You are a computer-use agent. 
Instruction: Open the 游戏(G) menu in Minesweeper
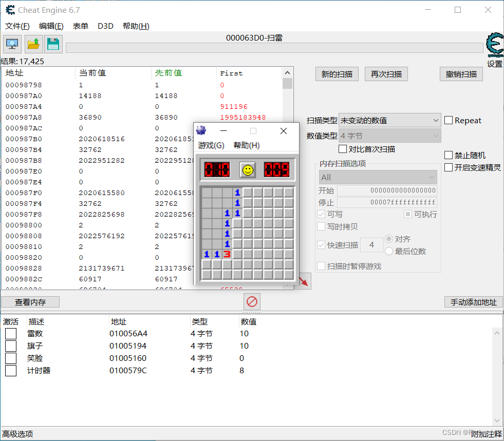click(211, 146)
